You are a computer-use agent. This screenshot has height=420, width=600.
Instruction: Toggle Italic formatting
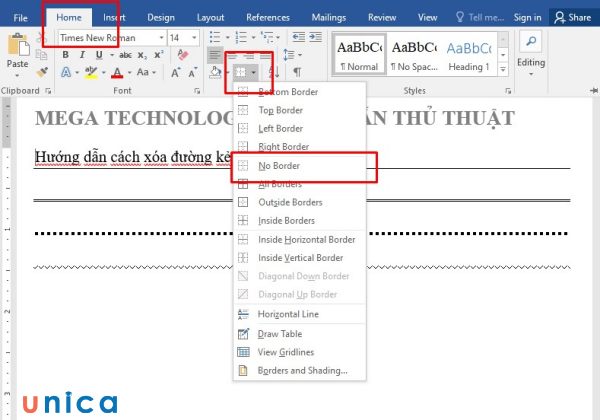click(x=82, y=55)
